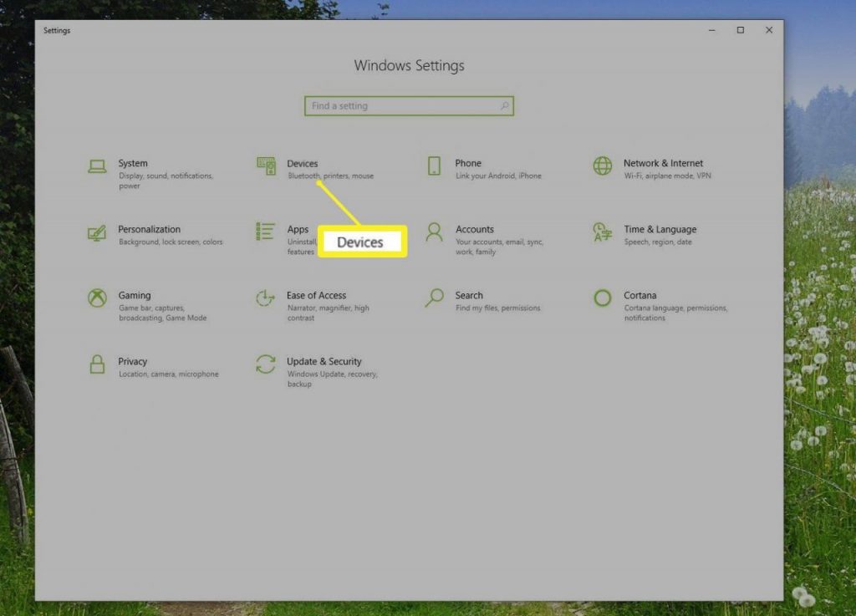Image resolution: width=856 pixels, height=616 pixels.
Task: Open Personalization settings label
Action: (x=149, y=229)
